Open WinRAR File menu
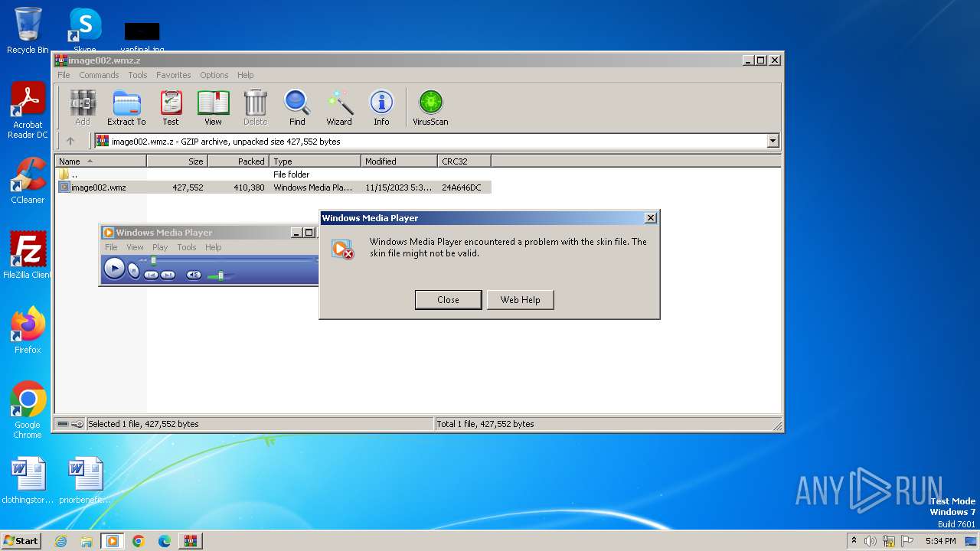 [64, 75]
